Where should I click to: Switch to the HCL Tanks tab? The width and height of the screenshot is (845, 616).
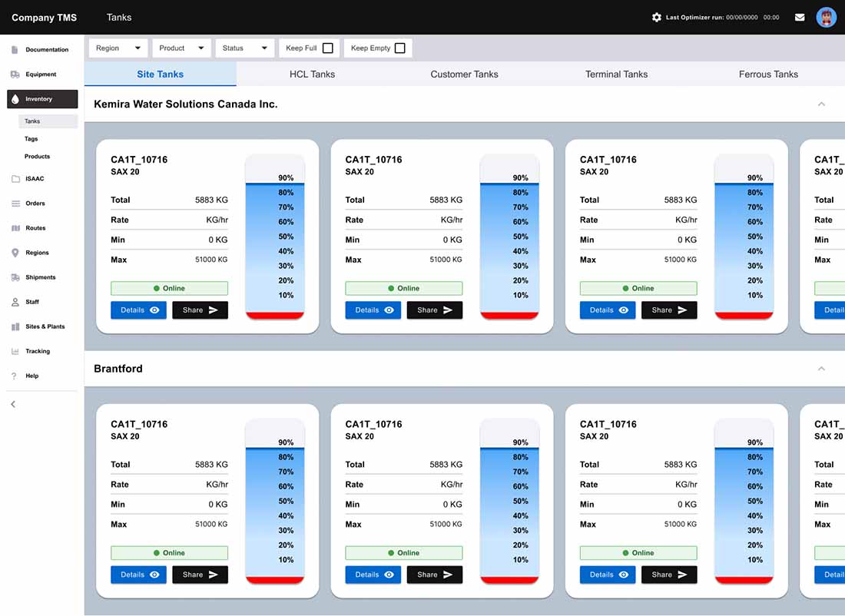(x=312, y=75)
